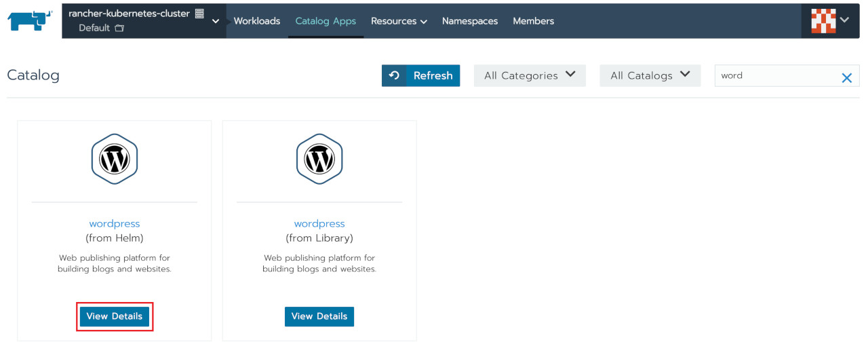
Task: Click the user avatar icon
Action: click(823, 21)
